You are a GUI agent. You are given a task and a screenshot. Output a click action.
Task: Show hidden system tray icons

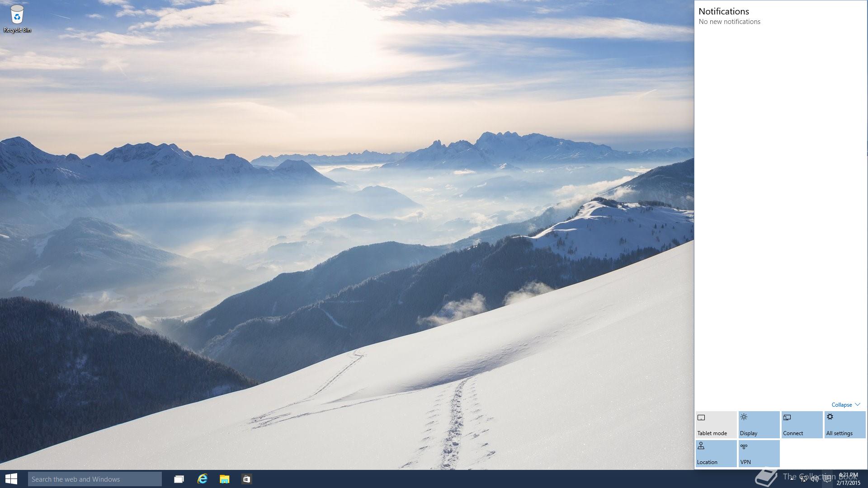[x=792, y=479]
